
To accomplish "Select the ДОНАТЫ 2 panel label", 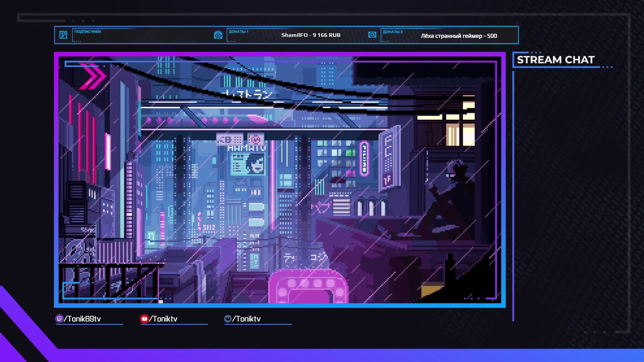I will (393, 32).
